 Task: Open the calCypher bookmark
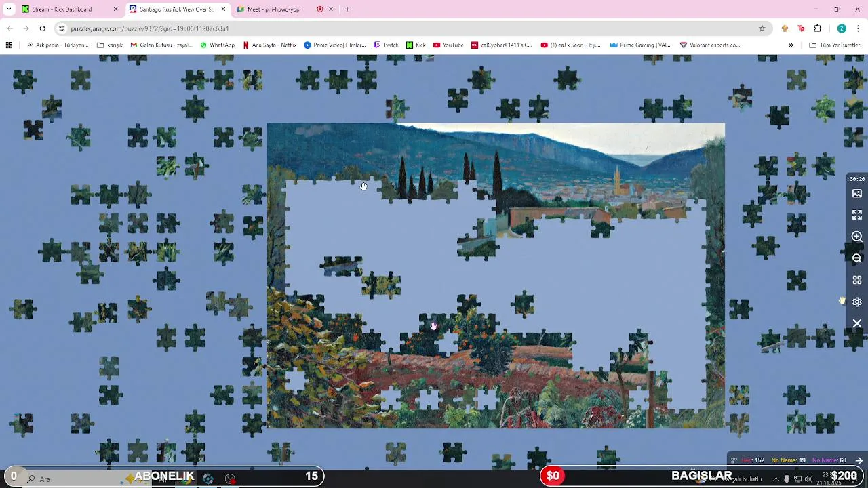click(502, 45)
